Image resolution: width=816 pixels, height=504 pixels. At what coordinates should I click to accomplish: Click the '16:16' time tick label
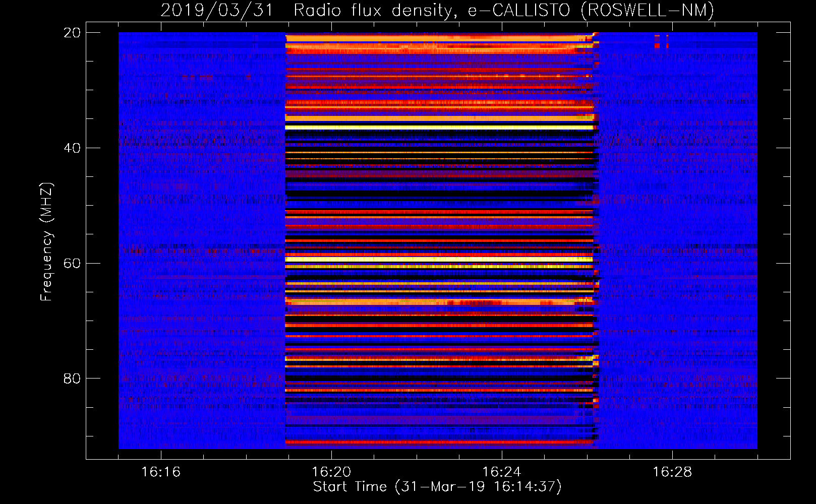(x=161, y=472)
